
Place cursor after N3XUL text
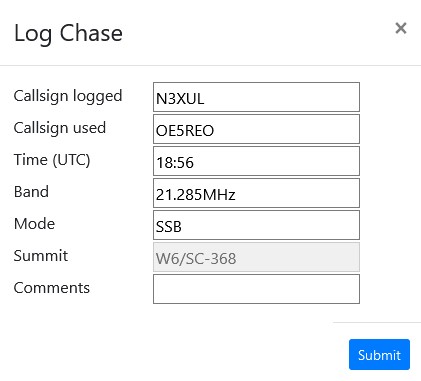(x=205, y=99)
